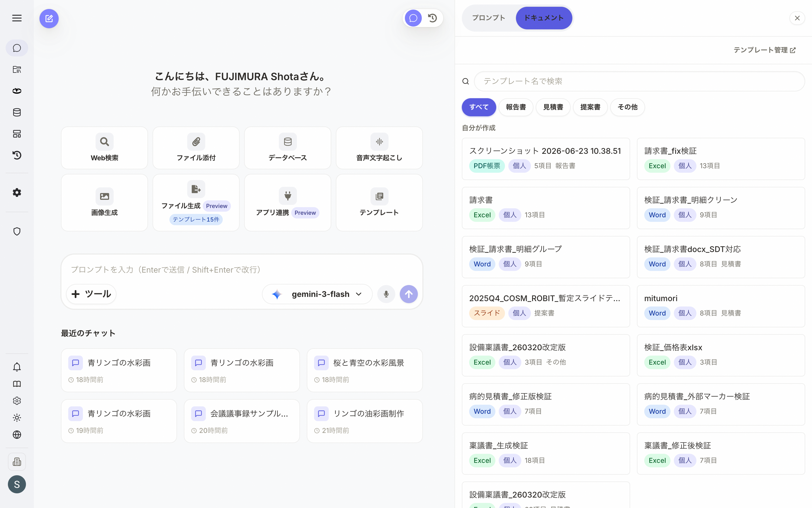This screenshot has height=508, width=812.
Task: Select the 提案書 filter chip
Action: [590, 107]
